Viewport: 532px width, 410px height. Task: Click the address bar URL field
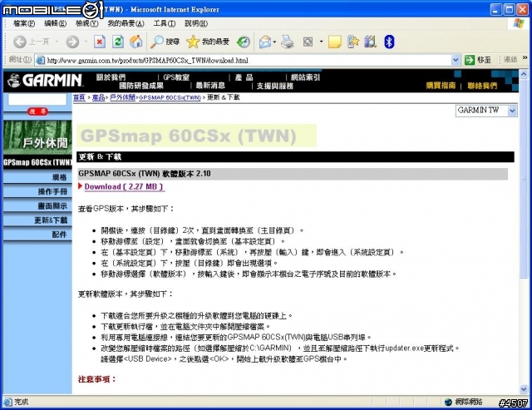pyautogui.click(x=249, y=61)
